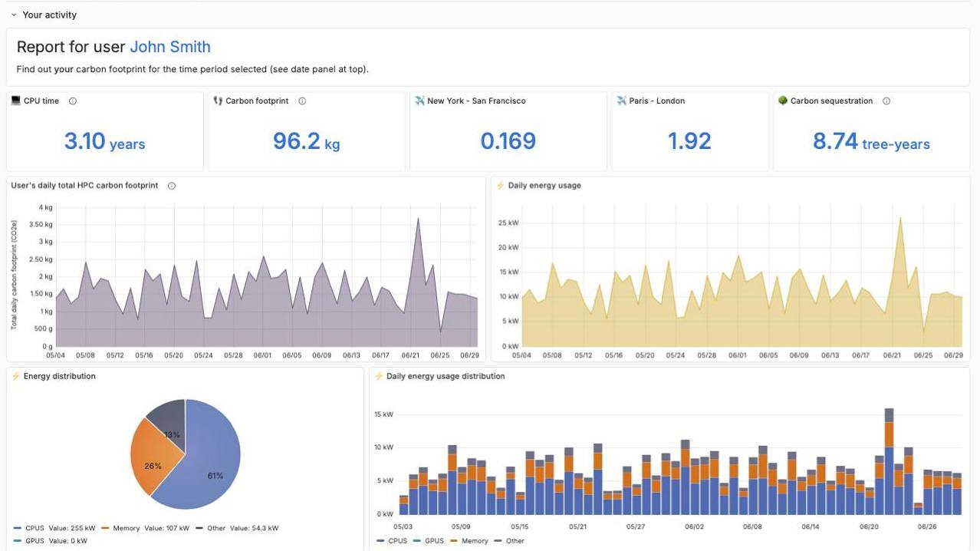Viewport: 980px width, 551px height.
Task: Click the airplane icon for Paris - London
Action: click(x=622, y=101)
